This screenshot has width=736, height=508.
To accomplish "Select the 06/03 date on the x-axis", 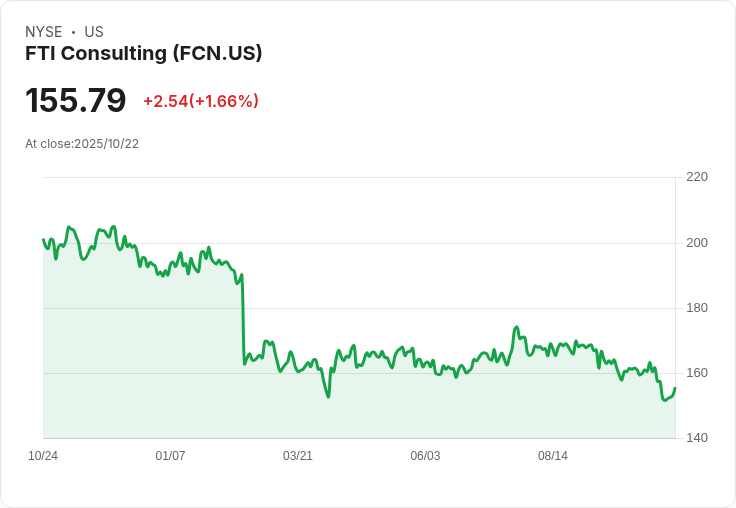I will [425, 456].
